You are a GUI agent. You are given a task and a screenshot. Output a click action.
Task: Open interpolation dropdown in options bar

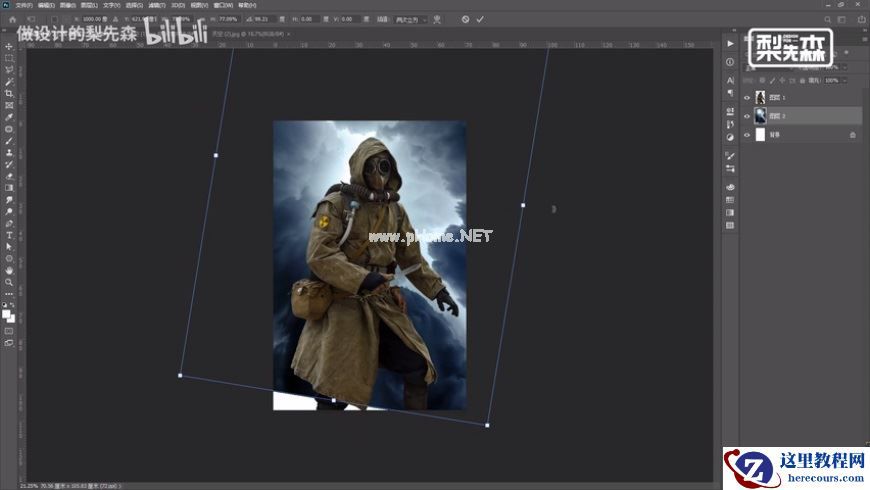coord(411,19)
